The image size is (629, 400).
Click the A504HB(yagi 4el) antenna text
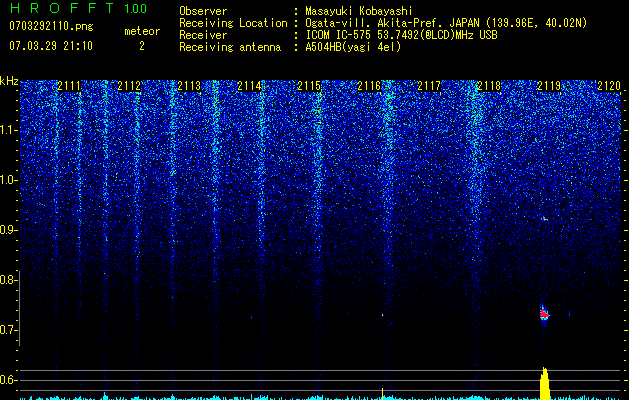tap(353, 47)
